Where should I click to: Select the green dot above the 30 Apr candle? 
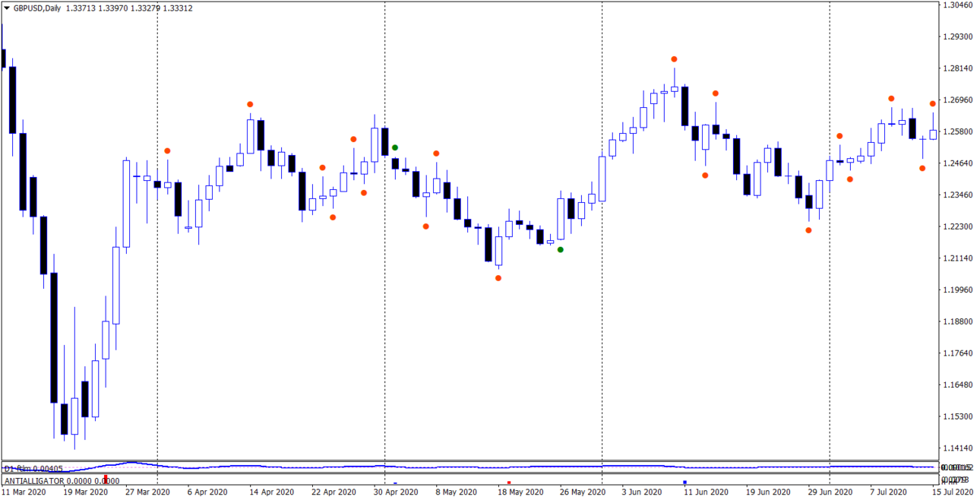click(x=395, y=147)
